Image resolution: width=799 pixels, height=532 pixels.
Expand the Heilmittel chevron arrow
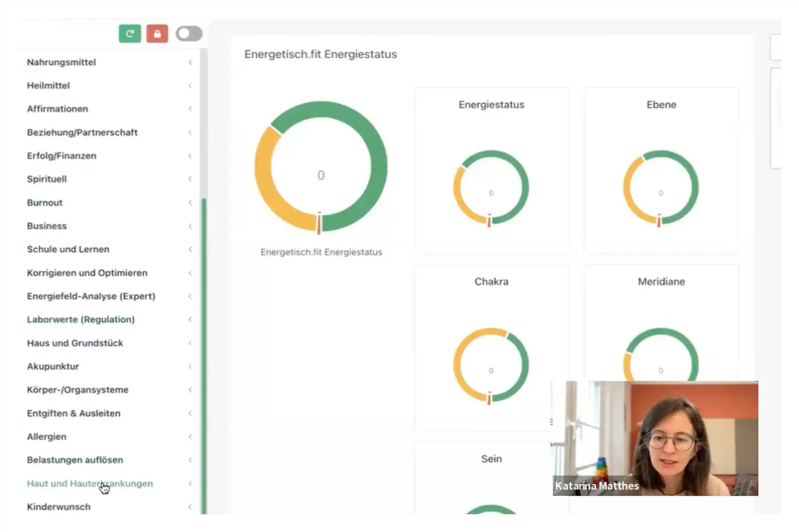click(190, 86)
